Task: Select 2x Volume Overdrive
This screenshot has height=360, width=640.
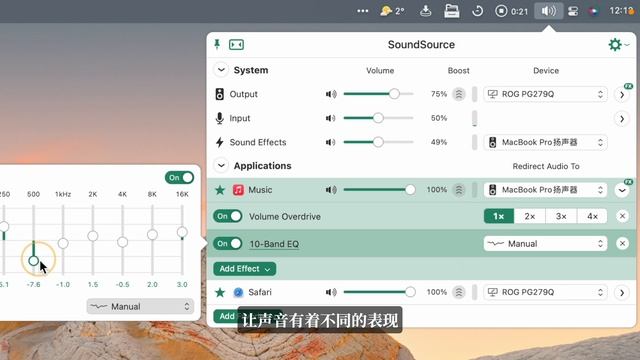Action: click(x=530, y=216)
